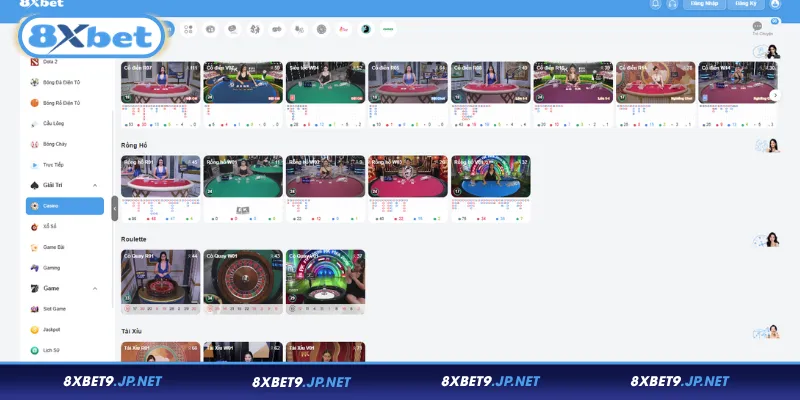This screenshot has height=400, width=800.
Task: Select the green text logo provider icon
Action: click(x=388, y=29)
